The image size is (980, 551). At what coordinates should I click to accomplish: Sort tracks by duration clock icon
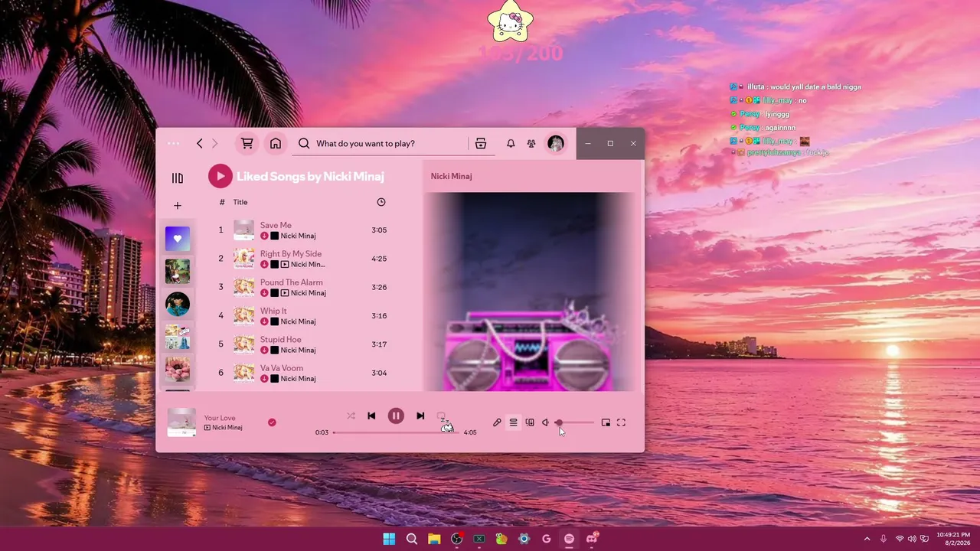click(x=381, y=202)
